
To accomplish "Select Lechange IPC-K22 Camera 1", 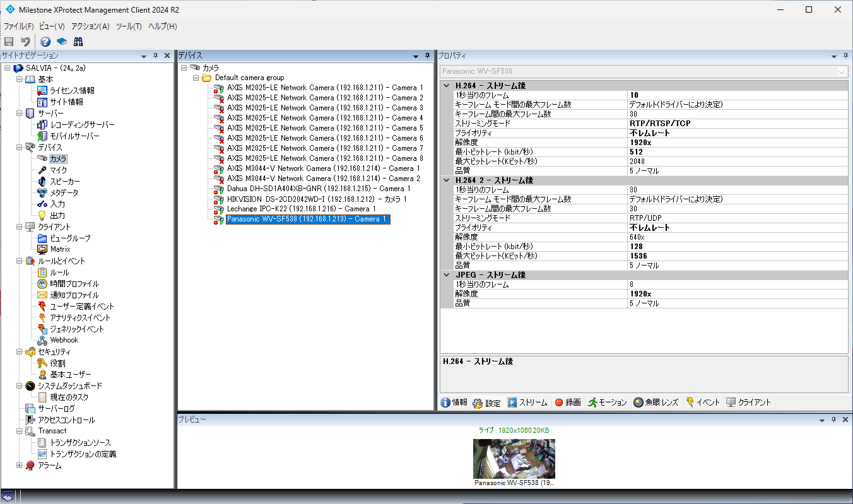I will tap(302, 209).
